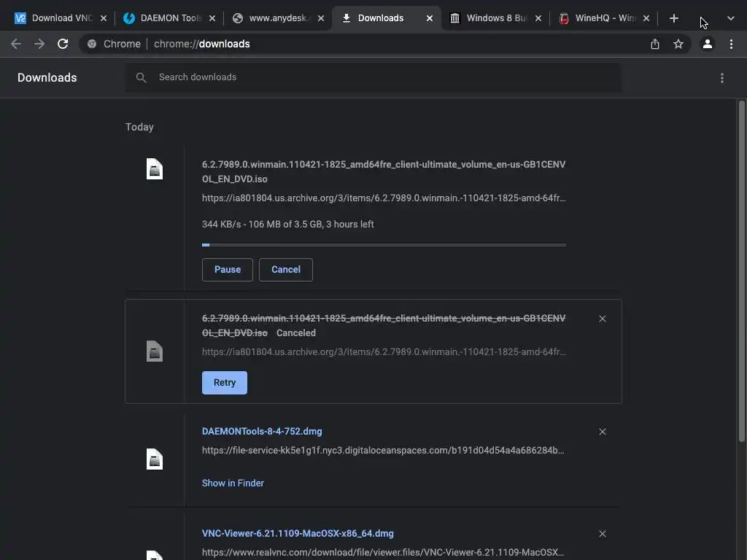This screenshot has width=747, height=560.
Task: Click the DAEMONTools dmg file icon
Action: point(155,459)
